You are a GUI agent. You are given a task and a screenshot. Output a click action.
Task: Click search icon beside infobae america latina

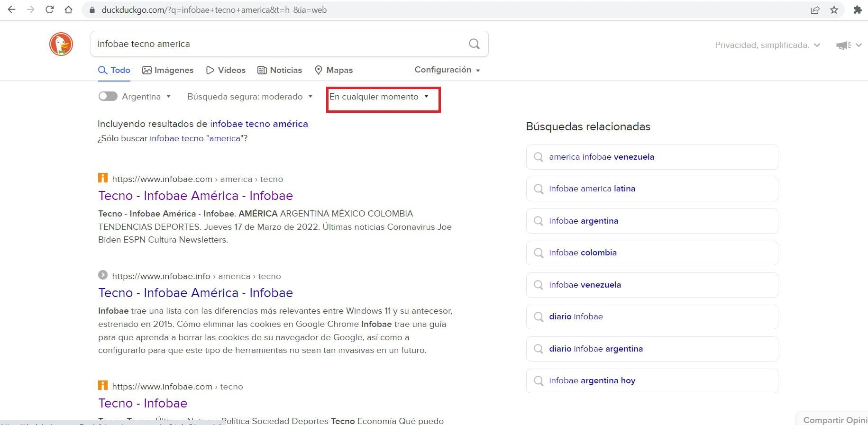(x=539, y=189)
